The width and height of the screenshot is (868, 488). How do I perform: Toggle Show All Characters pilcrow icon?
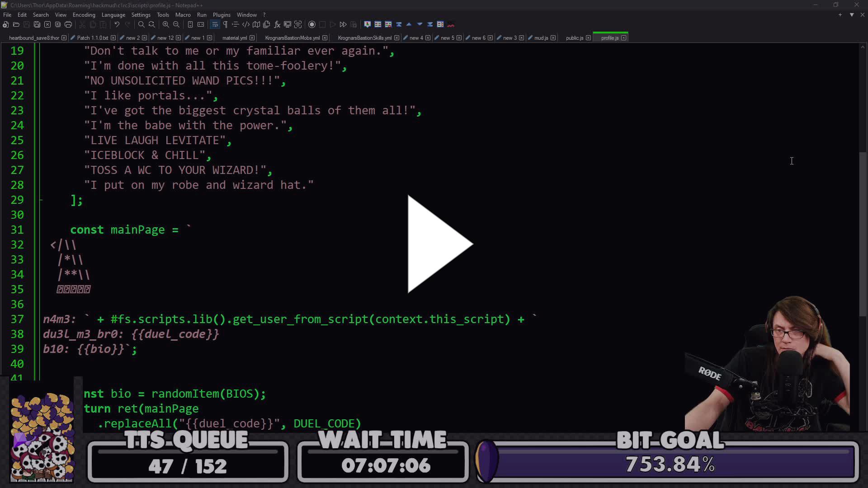tap(225, 24)
